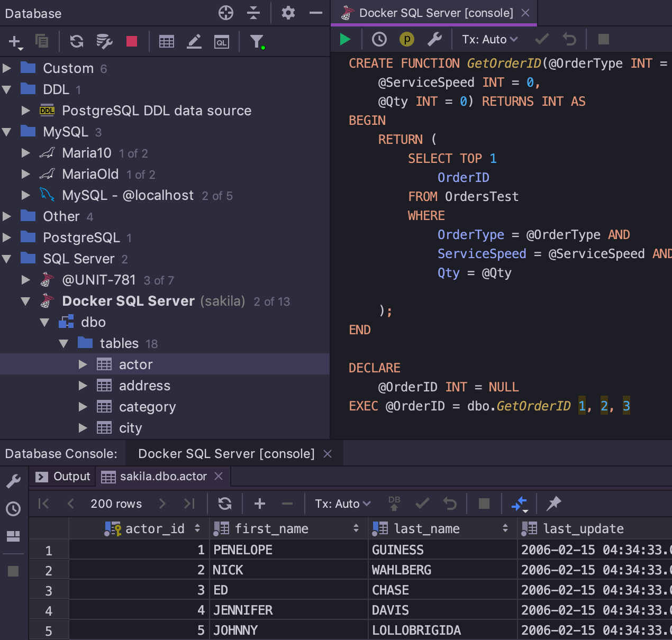Click the yellow 'p' parameters icon
This screenshot has height=640, width=672.
[407, 39]
